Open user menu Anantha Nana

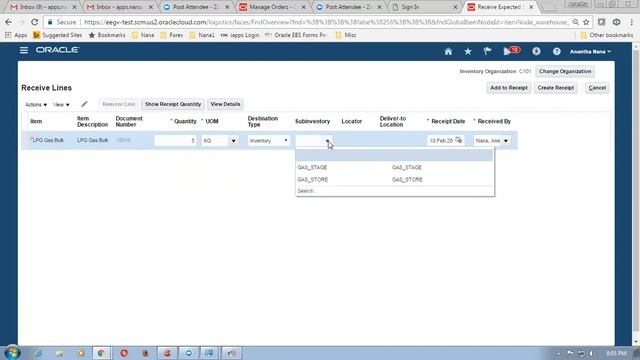(590, 52)
